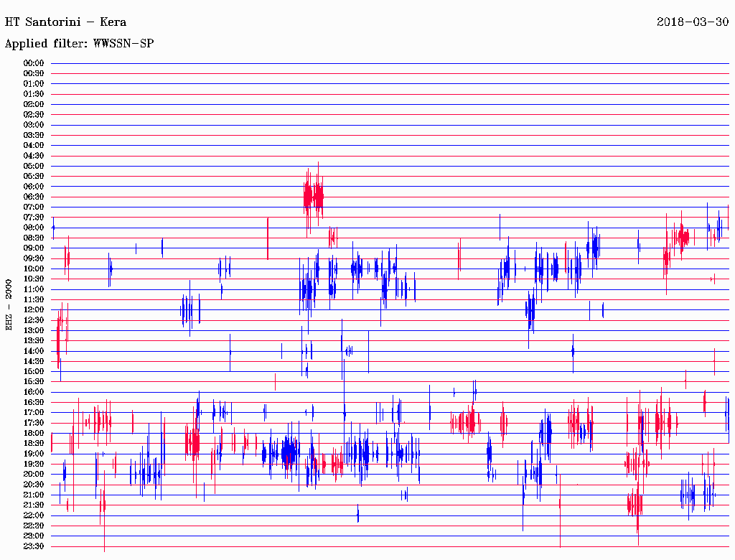Click the rightmost large red burst on 21:30 trace
The image size is (735, 560).
[x=635, y=504]
